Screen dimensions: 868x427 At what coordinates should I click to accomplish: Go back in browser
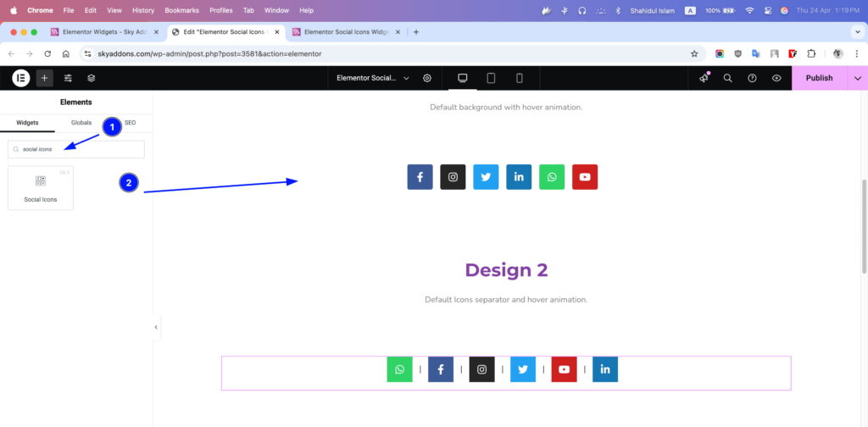coord(12,53)
